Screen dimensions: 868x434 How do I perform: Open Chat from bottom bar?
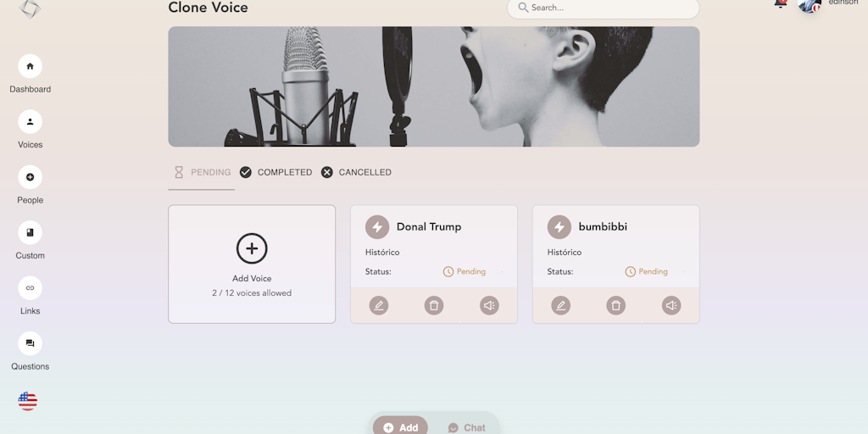pyautogui.click(x=467, y=427)
